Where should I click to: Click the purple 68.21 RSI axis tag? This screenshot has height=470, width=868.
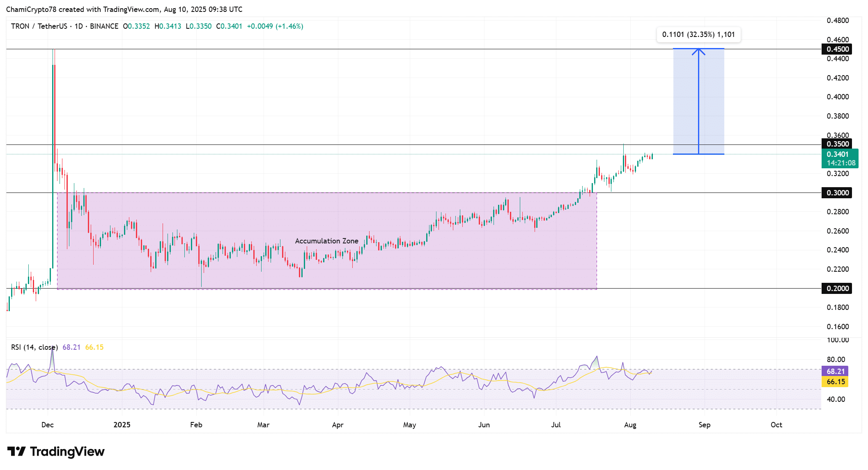pyautogui.click(x=835, y=371)
